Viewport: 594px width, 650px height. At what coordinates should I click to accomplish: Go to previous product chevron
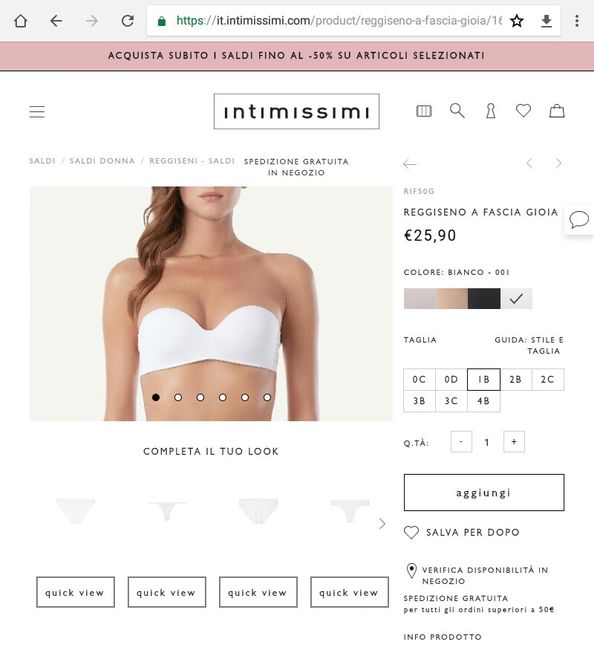pos(529,163)
